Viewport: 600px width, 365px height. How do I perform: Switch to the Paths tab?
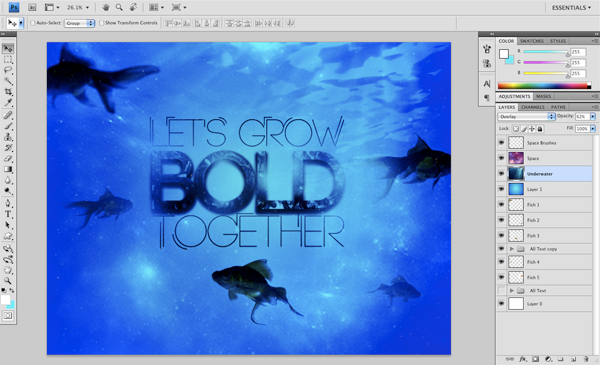pyautogui.click(x=558, y=107)
